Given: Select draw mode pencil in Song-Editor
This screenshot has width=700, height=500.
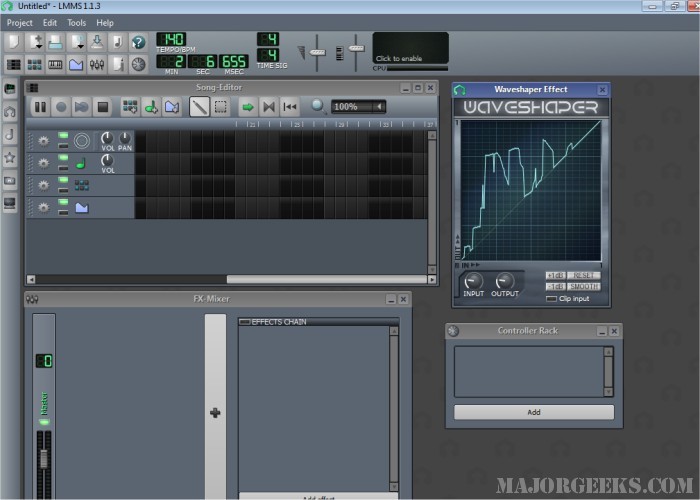Looking at the screenshot, I should (199, 107).
